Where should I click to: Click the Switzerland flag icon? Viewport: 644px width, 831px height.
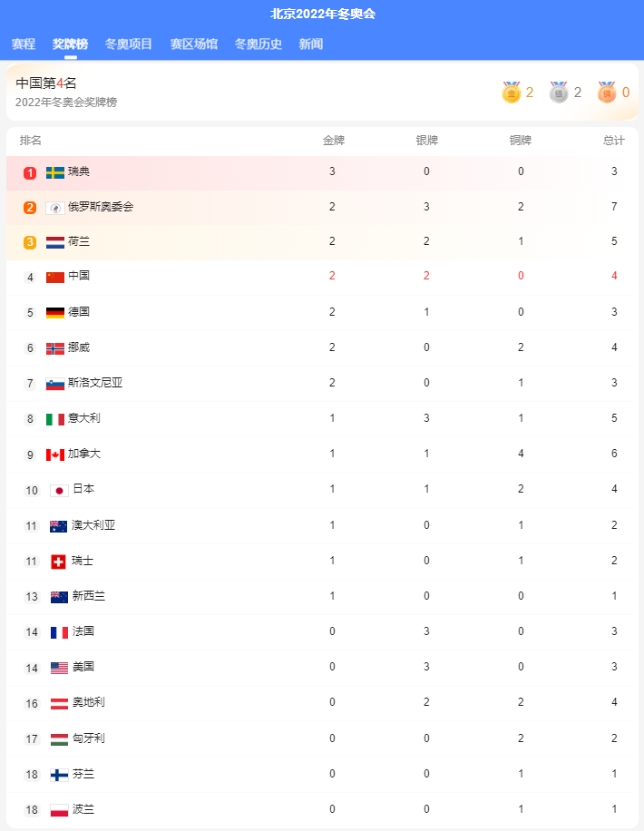(x=58, y=562)
